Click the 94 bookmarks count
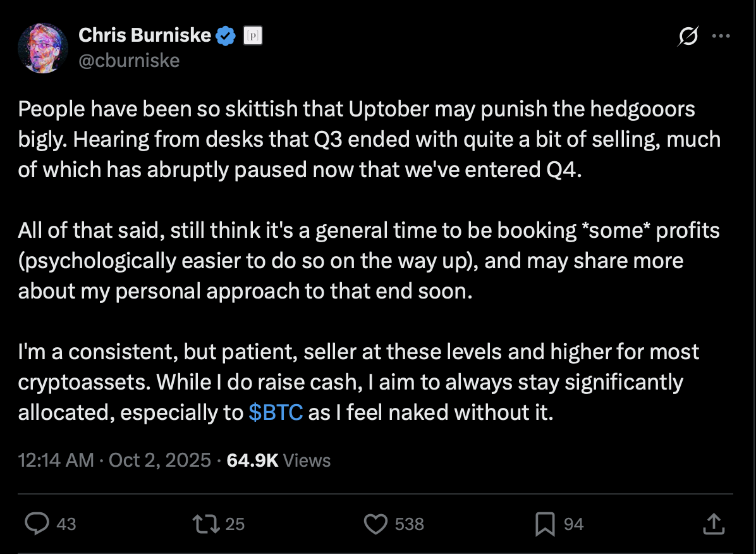Viewport: 756px width, 554px height. (x=573, y=524)
